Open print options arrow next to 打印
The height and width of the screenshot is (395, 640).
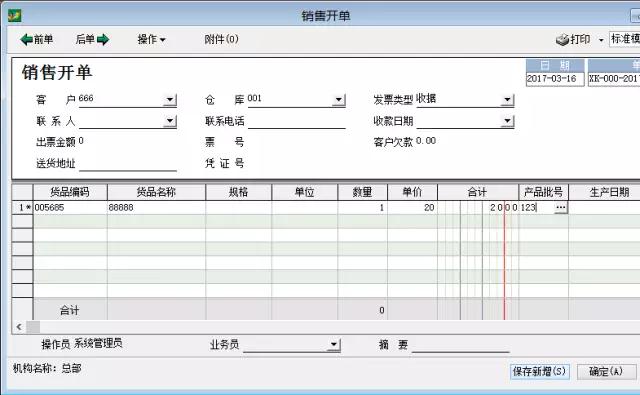(x=601, y=40)
